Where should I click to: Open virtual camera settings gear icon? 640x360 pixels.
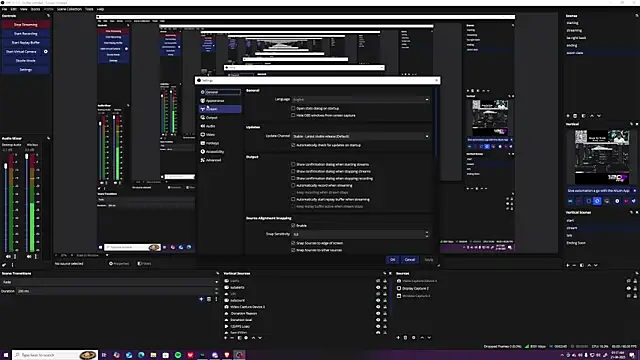[46, 51]
